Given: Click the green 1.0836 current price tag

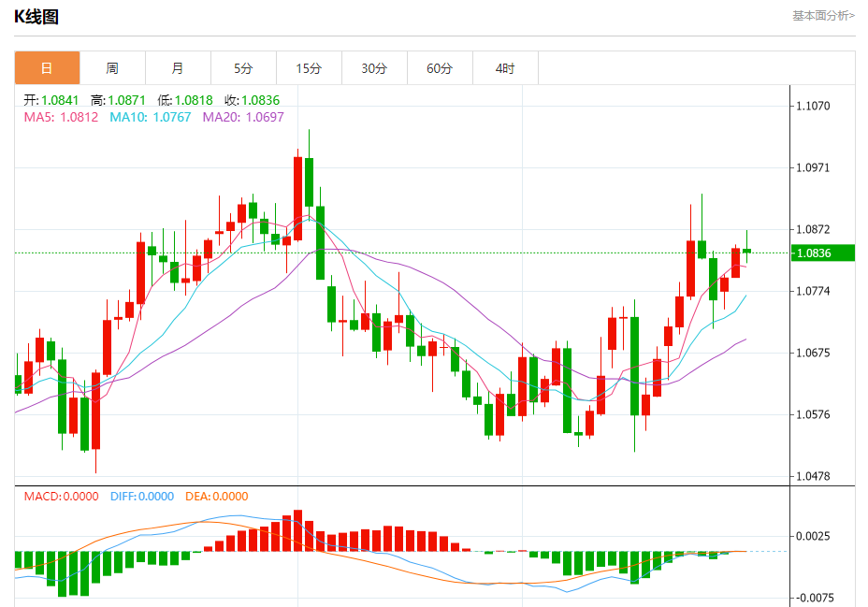Looking at the screenshot, I should tap(823, 253).
